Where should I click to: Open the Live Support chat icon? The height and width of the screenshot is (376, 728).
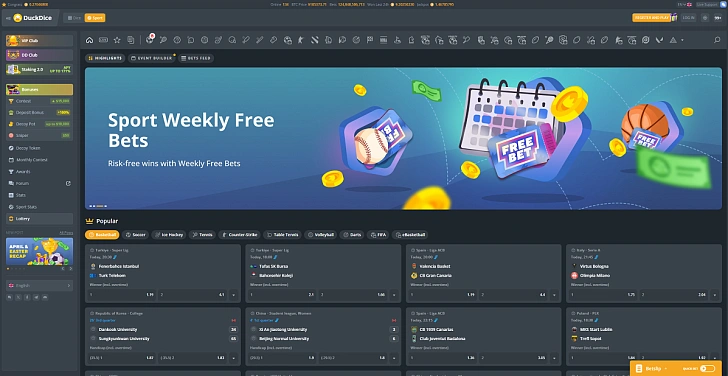click(x=722, y=4)
